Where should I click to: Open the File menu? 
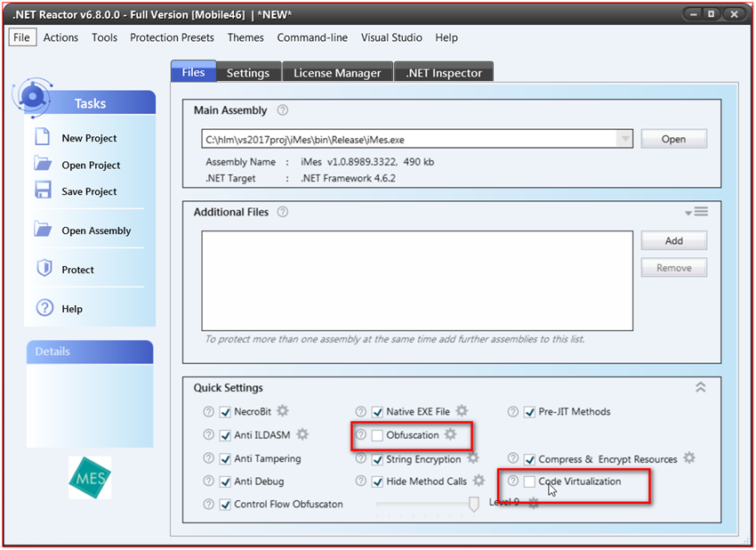tap(22, 37)
